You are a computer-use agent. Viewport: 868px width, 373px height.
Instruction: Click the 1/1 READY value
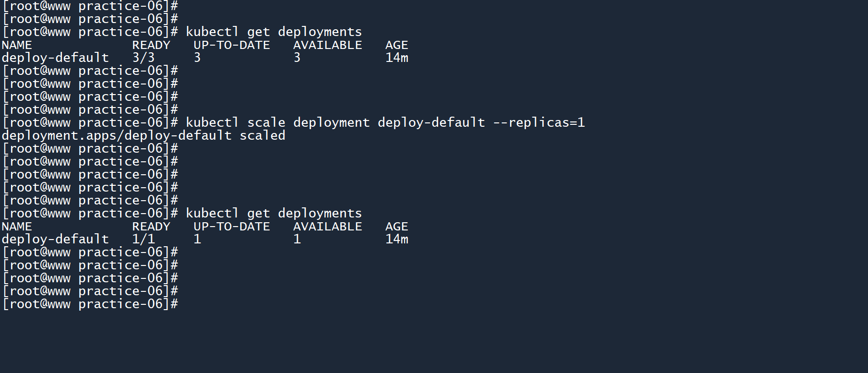[143, 240]
